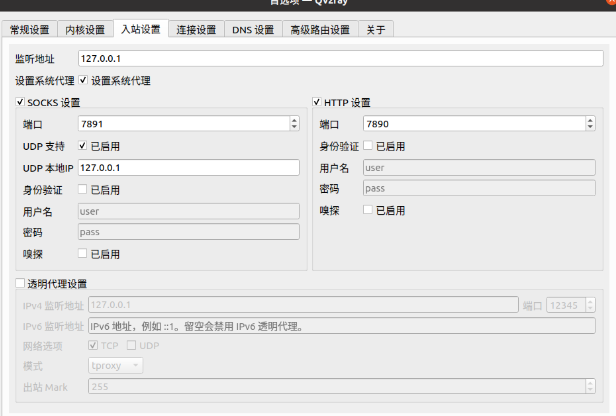This screenshot has width=616, height=416.
Task: Click the 监听地址 address field
Action: pos(340,59)
